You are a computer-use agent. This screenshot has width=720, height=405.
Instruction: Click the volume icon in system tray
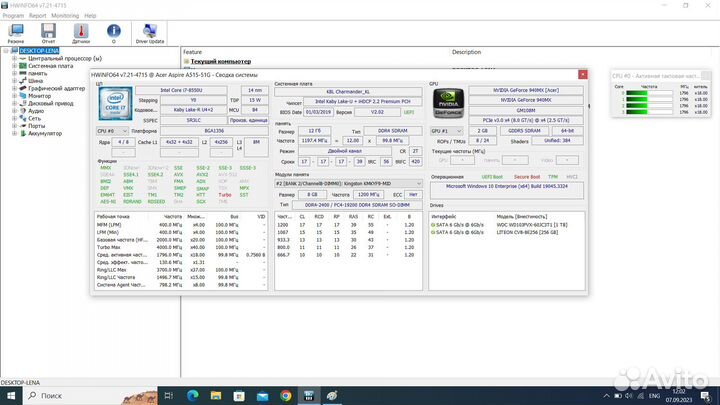(629, 396)
